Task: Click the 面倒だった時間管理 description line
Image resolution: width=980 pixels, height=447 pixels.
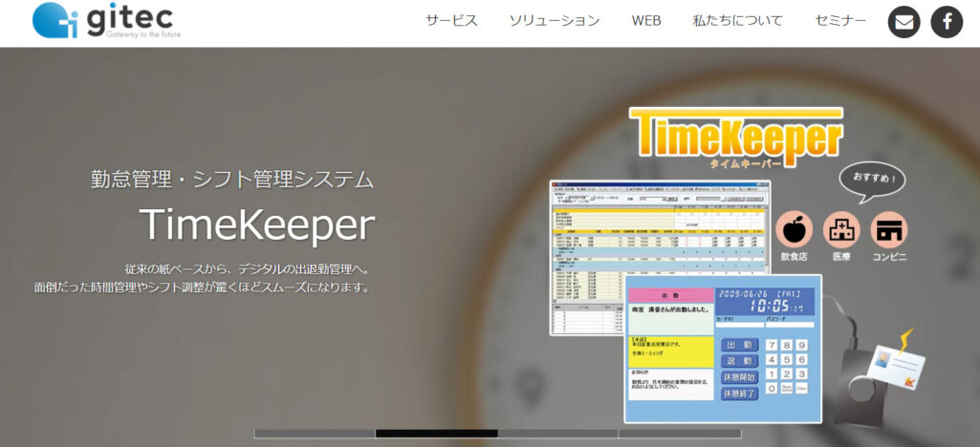Action: (x=204, y=287)
